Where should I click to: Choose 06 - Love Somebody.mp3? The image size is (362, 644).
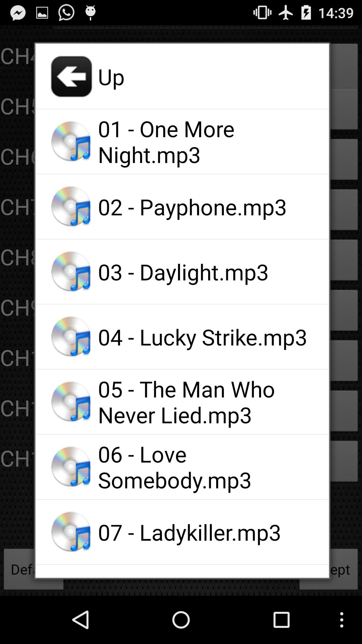(x=182, y=467)
